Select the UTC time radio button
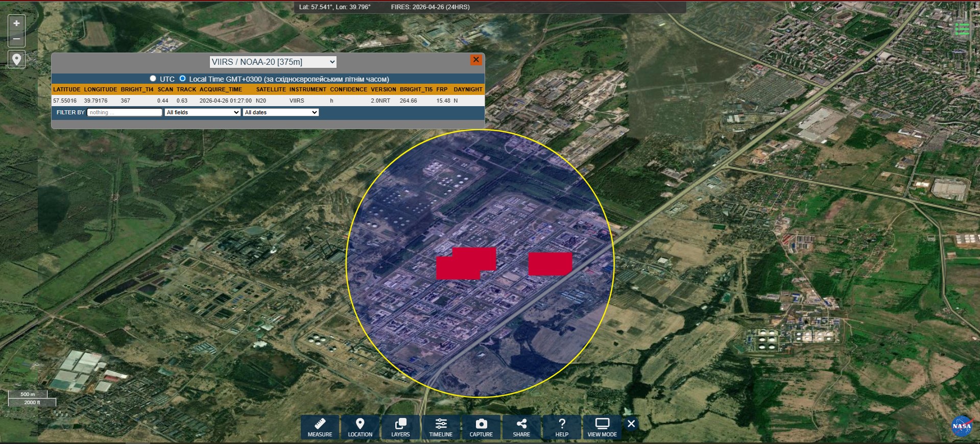 point(153,79)
